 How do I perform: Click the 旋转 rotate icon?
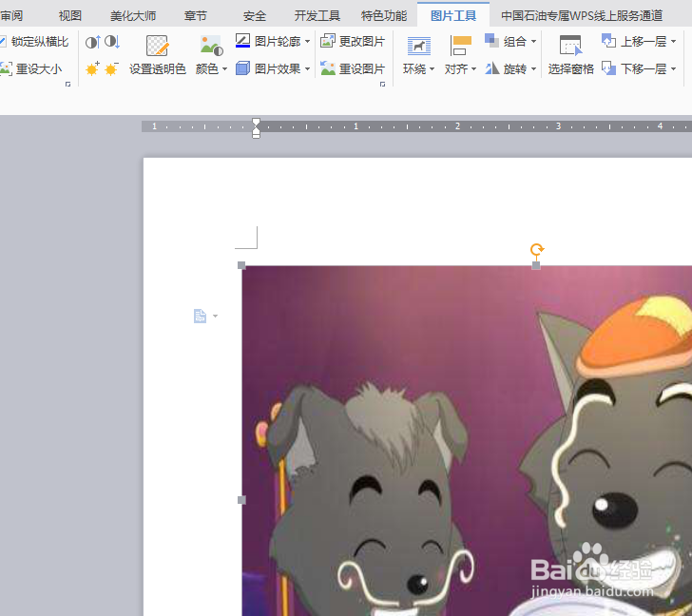click(491, 68)
